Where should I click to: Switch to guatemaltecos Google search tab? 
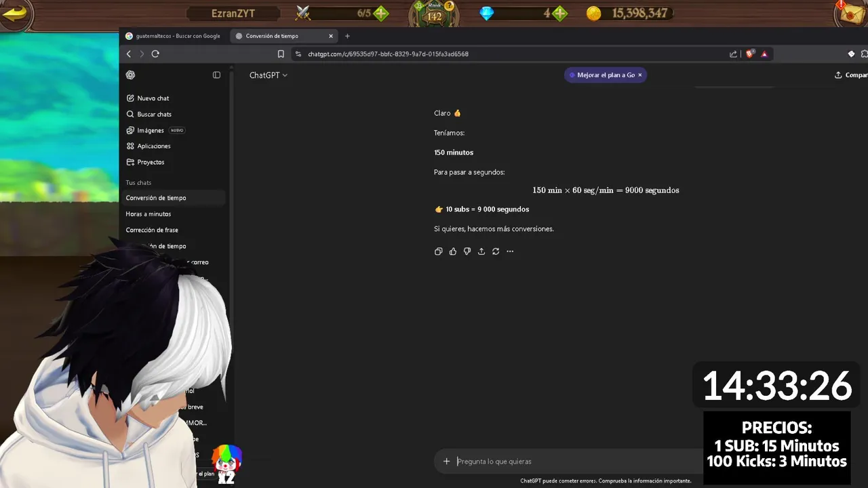(x=174, y=36)
